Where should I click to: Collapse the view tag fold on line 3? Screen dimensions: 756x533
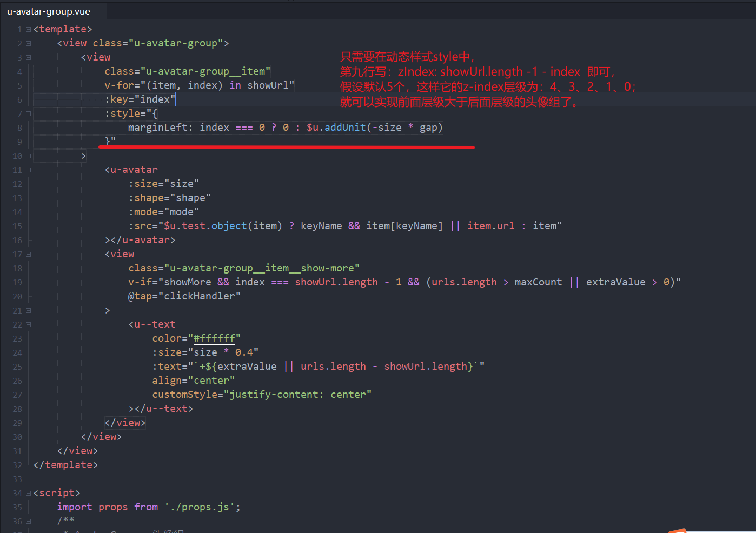coord(28,57)
